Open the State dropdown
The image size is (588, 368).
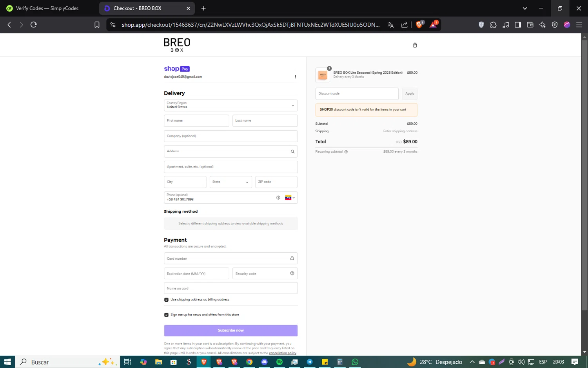coord(230,182)
